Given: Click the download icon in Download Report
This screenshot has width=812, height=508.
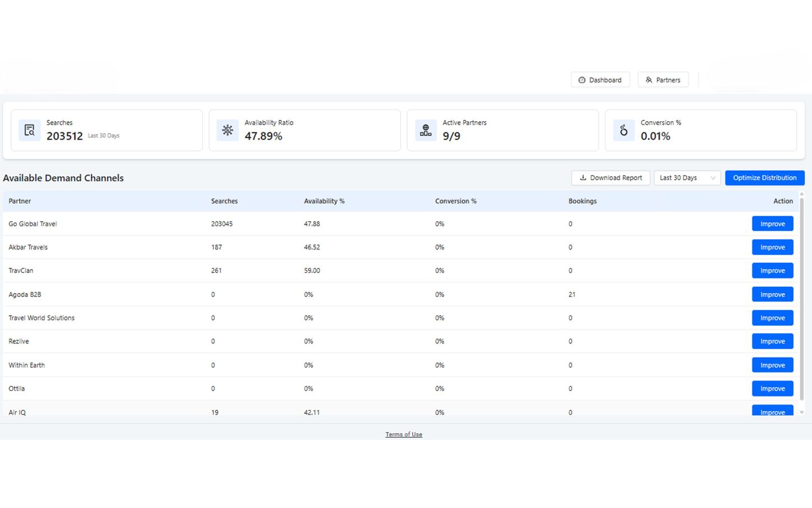Looking at the screenshot, I should point(583,178).
